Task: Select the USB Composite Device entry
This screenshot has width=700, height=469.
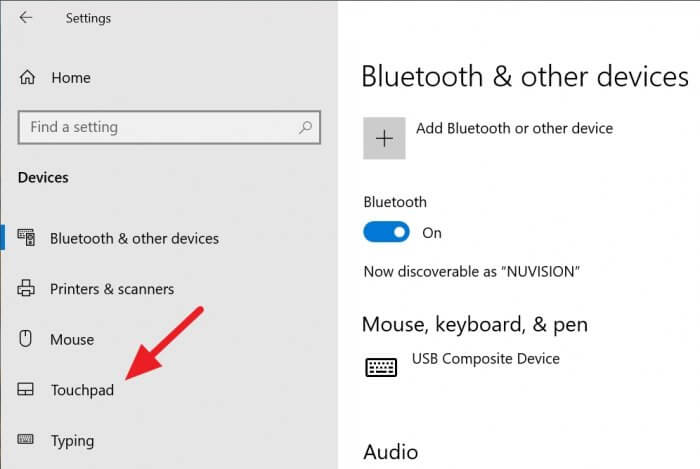Action: pyautogui.click(x=486, y=359)
